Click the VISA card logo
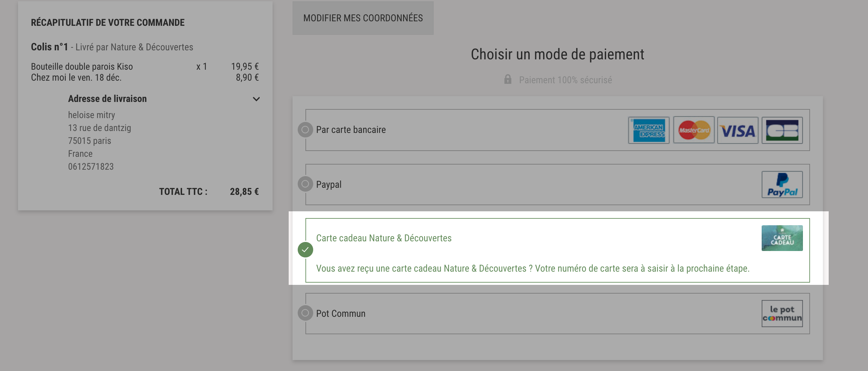This screenshot has width=868, height=371. [737, 130]
